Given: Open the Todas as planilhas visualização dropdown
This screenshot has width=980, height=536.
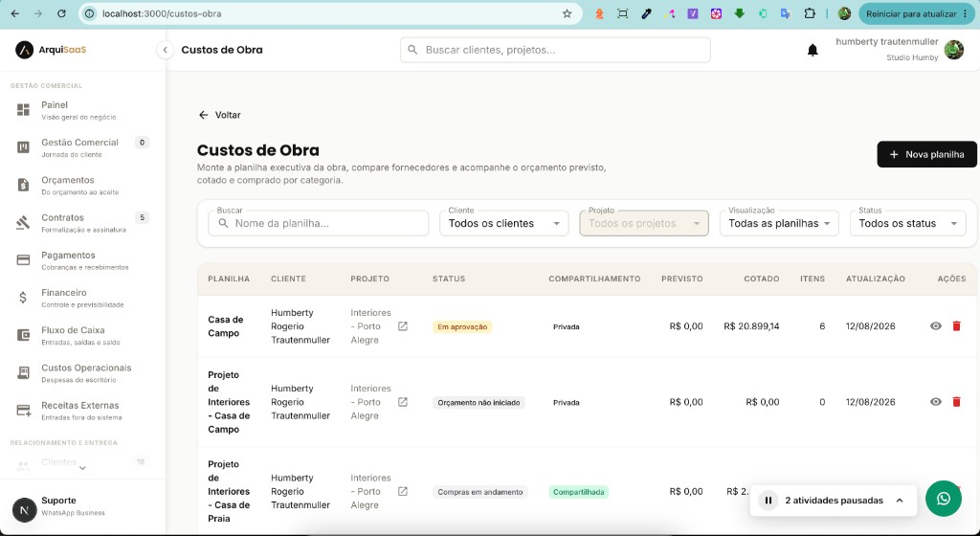Looking at the screenshot, I should click(779, 223).
